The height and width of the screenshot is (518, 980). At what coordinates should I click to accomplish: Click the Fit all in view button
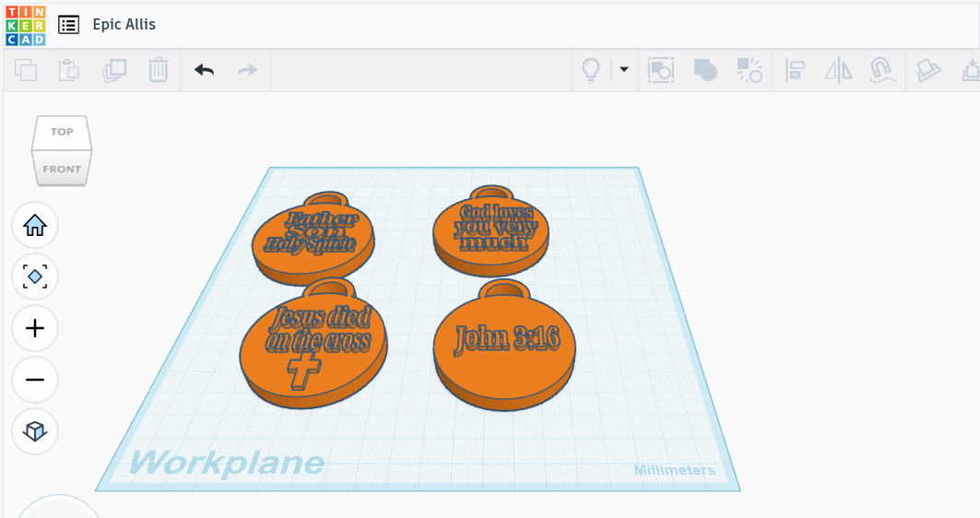(35, 277)
